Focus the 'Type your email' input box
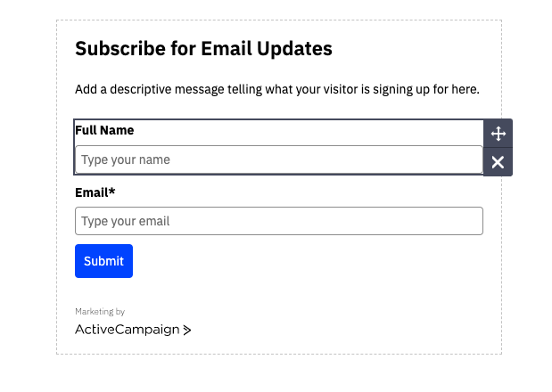Screen dimensions: 552x392 (x=279, y=221)
